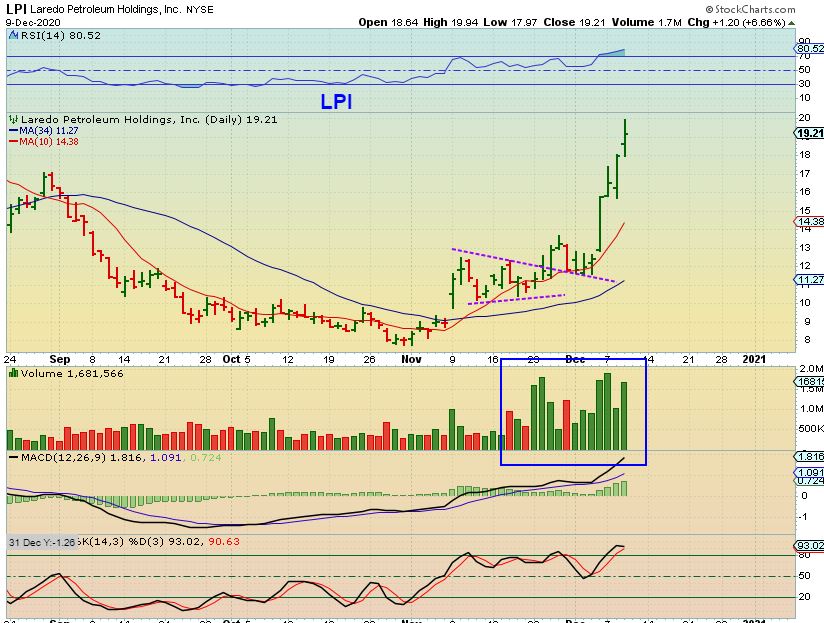Click the 'Close 19.21' value
This screenshot has height=623, width=824.
pos(574,23)
